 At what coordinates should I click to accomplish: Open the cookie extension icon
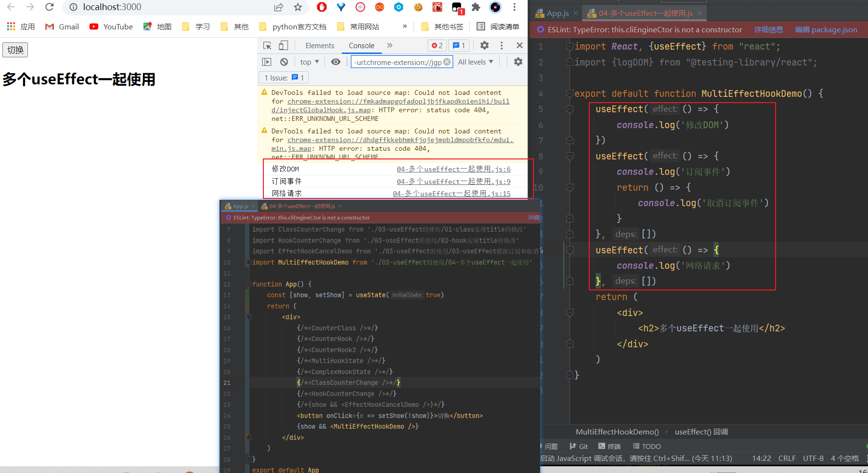coord(418,7)
